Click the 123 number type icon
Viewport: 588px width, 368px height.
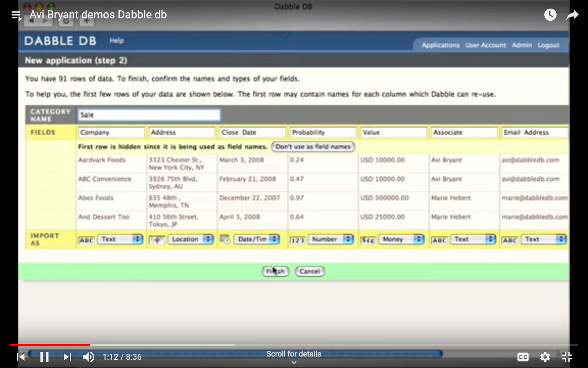(297, 240)
